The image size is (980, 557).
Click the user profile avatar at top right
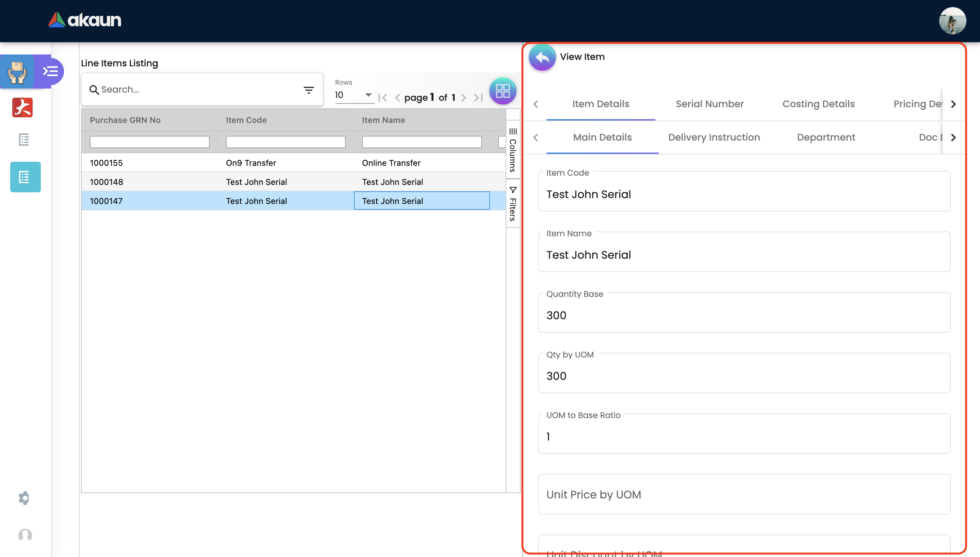952,21
